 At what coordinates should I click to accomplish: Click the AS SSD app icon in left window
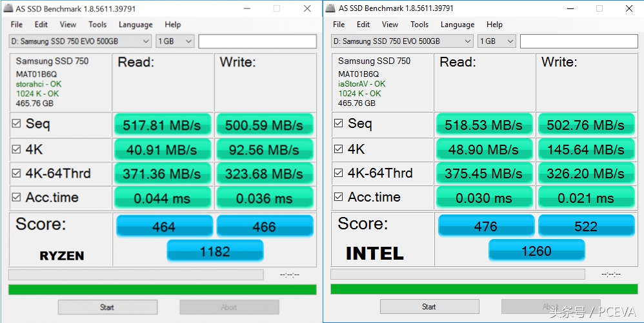point(7,8)
